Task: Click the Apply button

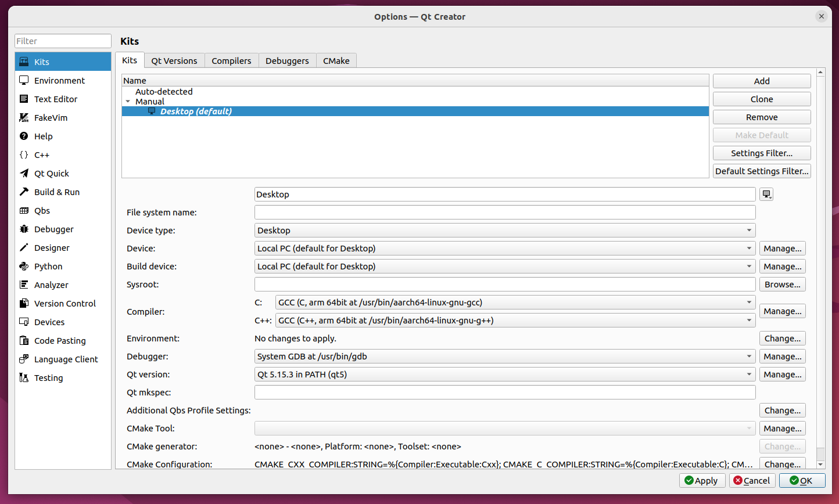Action: pyautogui.click(x=702, y=481)
